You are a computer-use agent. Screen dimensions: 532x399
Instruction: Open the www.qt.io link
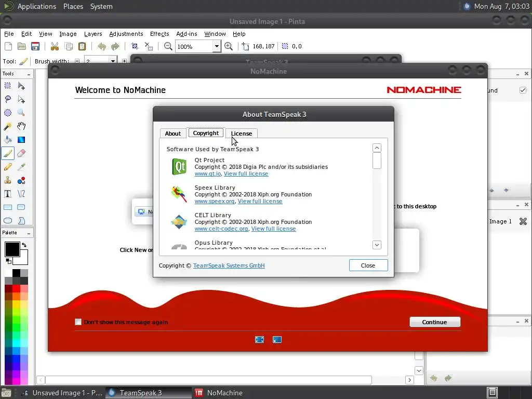point(208,174)
